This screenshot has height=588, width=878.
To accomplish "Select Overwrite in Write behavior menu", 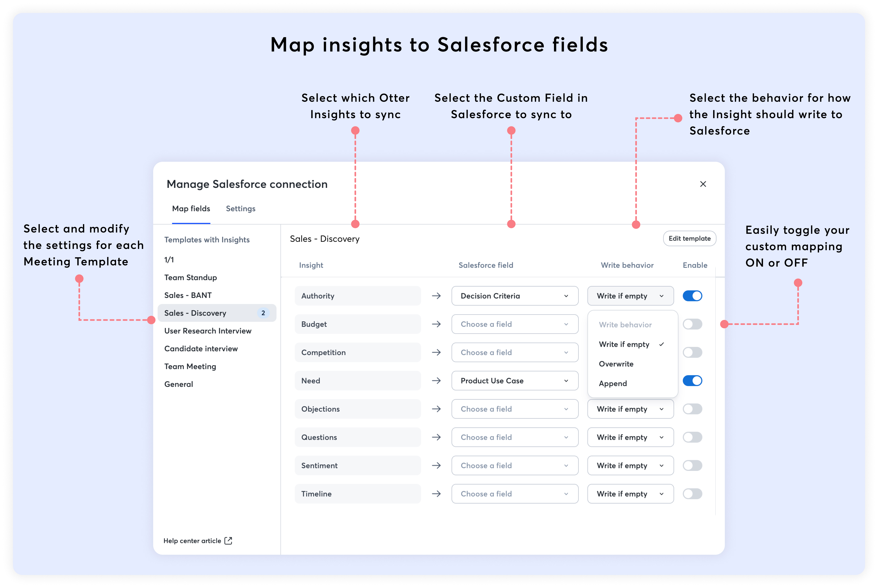I will [x=616, y=364].
